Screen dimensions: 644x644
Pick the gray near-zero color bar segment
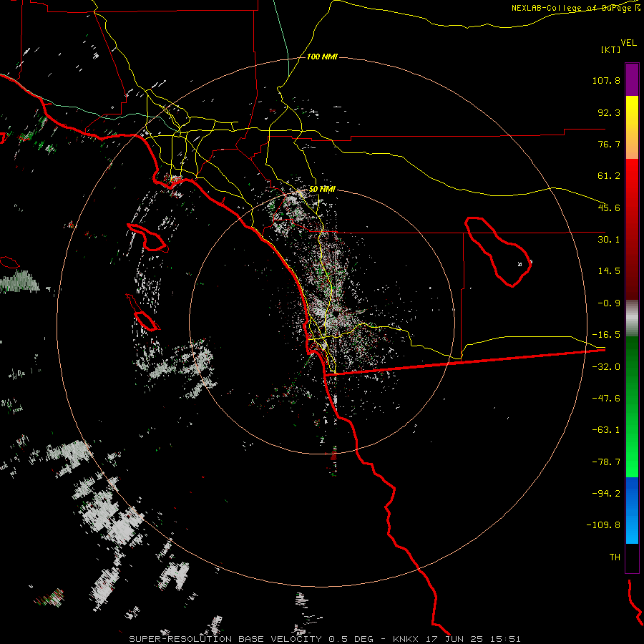[x=632, y=318]
